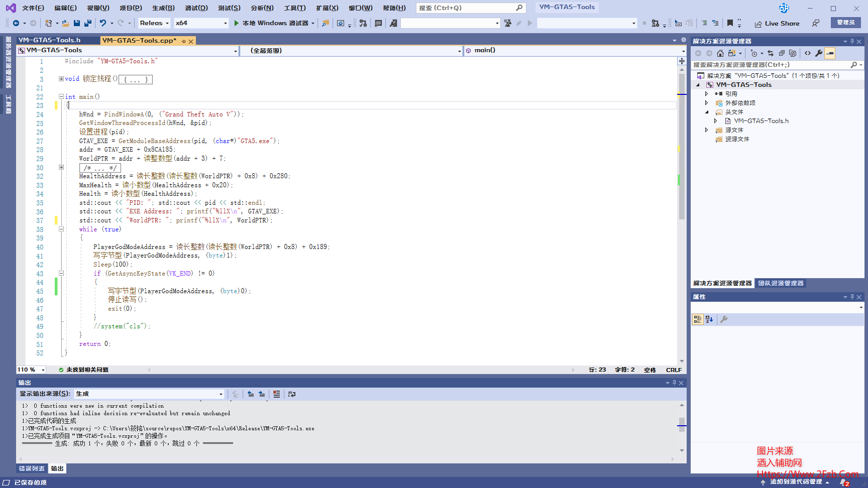Open the 生成(B) build menu
This screenshot has width=868, height=488.
pyautogui.click(x=163, y=8)
